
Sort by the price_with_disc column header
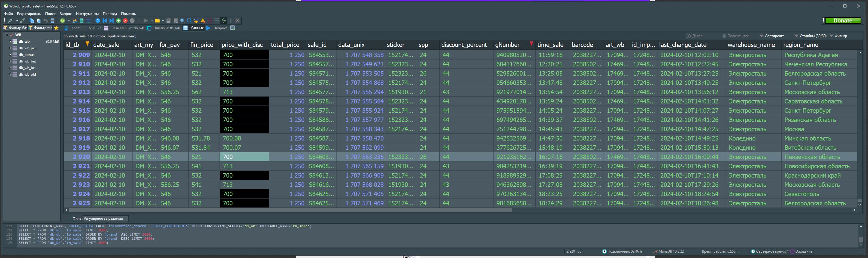[x=244, y=45]
